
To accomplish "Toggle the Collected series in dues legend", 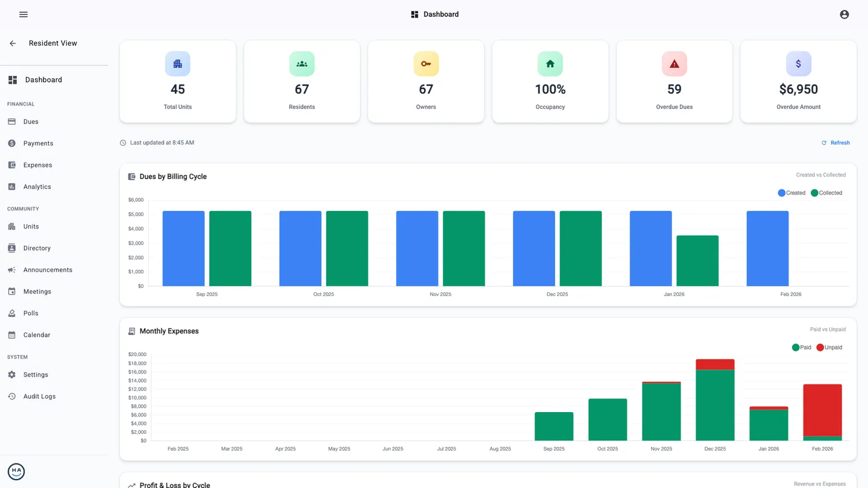I will click(x=826, y=193).
